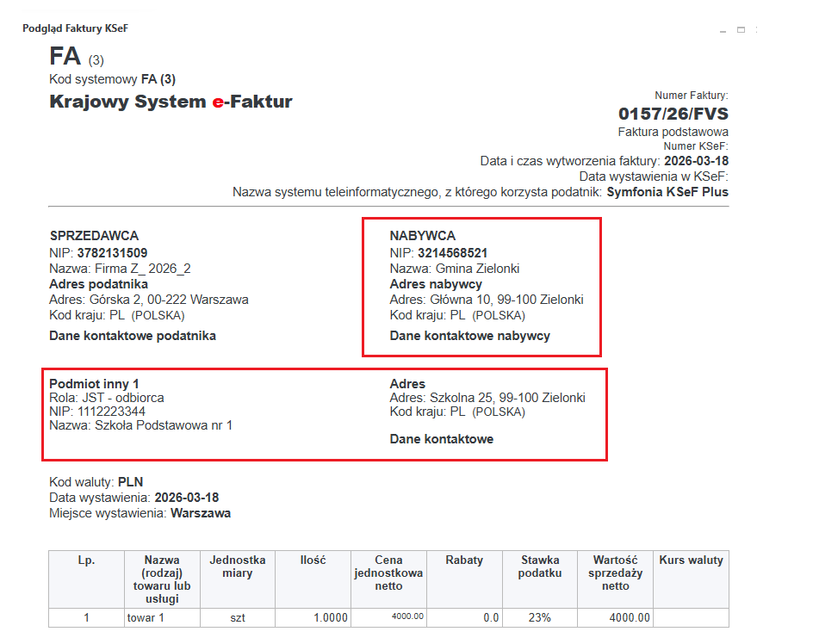Minimize the Podgląd Faktury KSeF window

pyautogui.click(x=723, y=29)
